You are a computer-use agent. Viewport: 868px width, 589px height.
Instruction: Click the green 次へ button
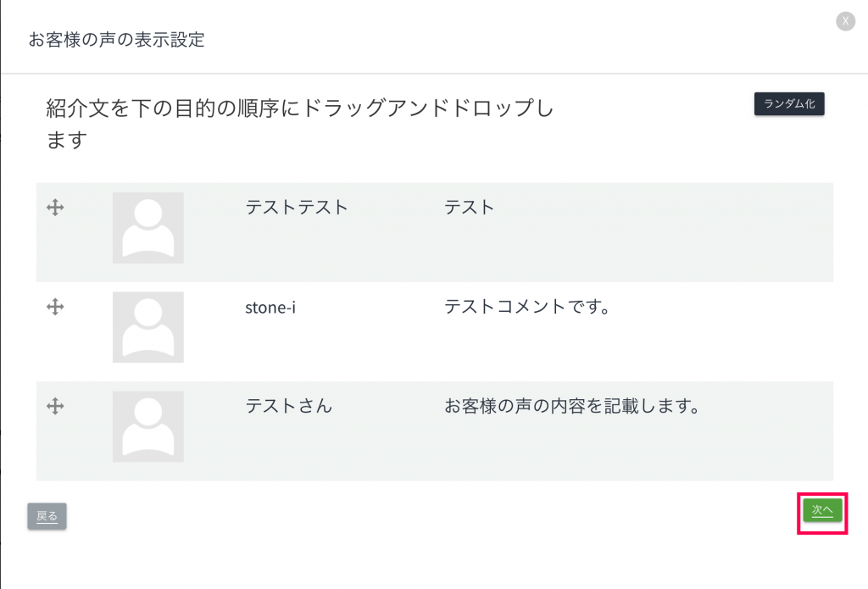click(822, 510)
